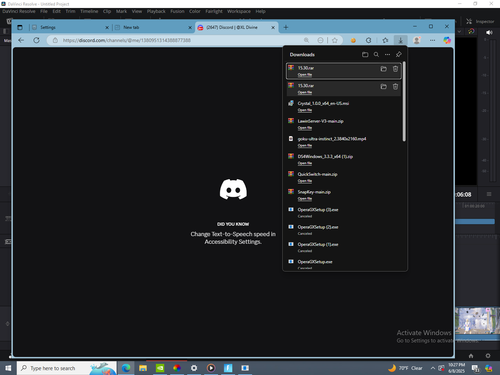Zoom out using the address bar minus icon
500x375 pixels.
320,40
